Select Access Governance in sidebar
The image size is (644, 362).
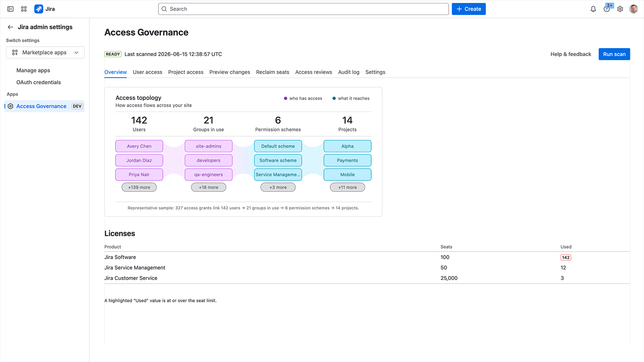pos(45,106)
